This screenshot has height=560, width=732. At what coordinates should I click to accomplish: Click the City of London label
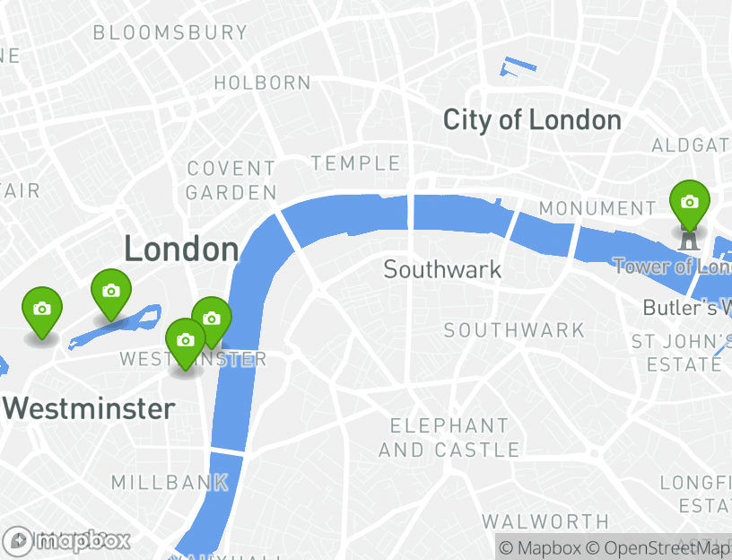(x=532, y=119)
